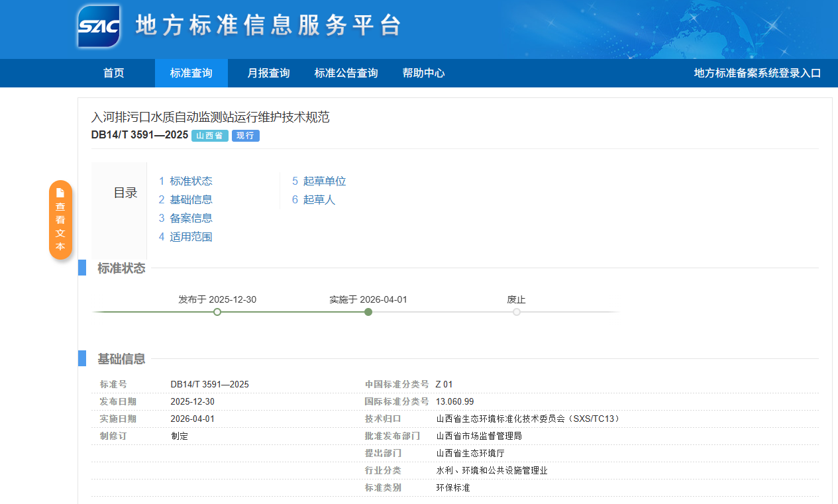Click the 现行 status badge
Viewport: 838px width, 504px height.
click(x=245, y=136)
